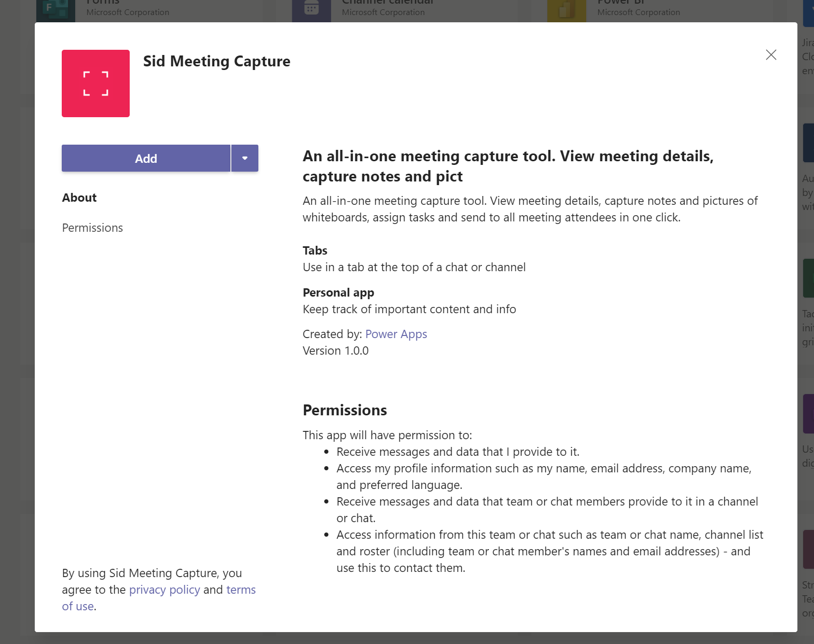Screen dimensions: 814x644
Task: Click the red Sid Meeting Capture app icon
Action: coord(95,83)
